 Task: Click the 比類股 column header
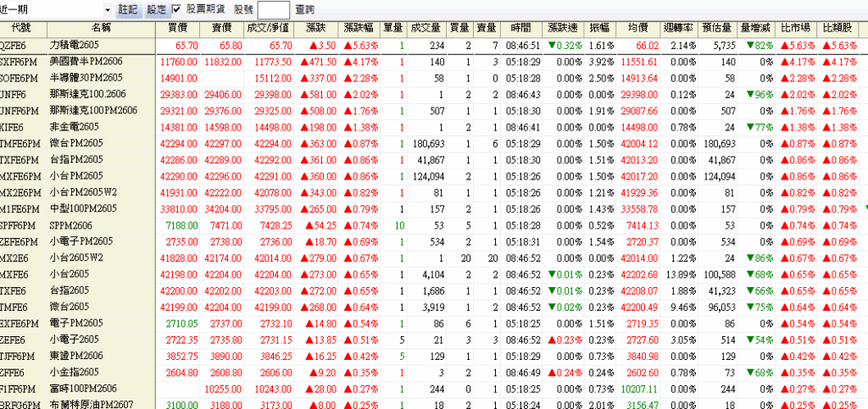click(x=837, y=28)
